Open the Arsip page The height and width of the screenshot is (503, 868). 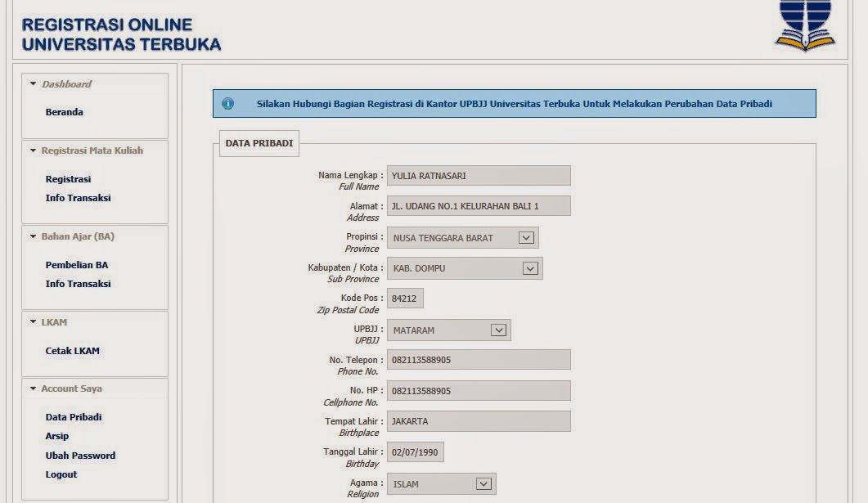[56, 436]
